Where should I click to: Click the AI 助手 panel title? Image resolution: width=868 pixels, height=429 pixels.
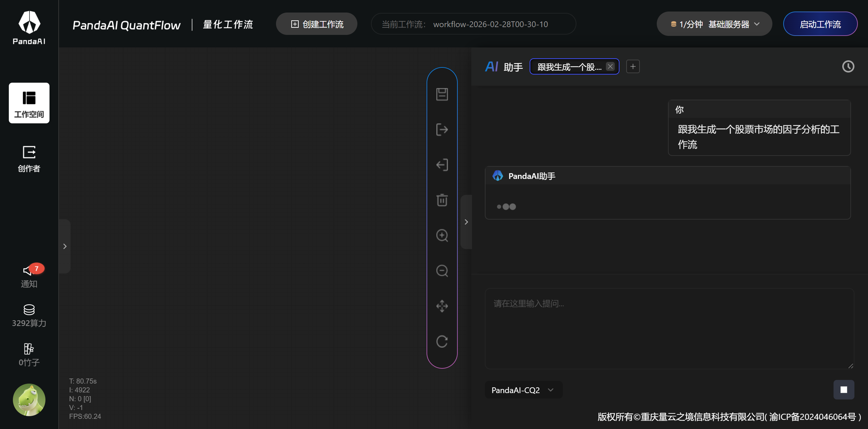[x=504, y=67]
